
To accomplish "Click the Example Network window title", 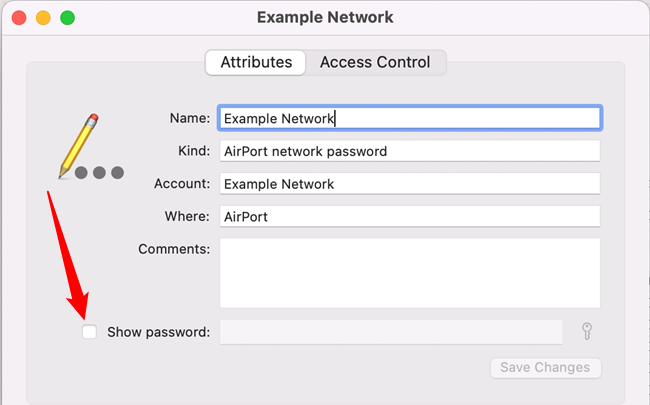I will [x=325, y=17].
